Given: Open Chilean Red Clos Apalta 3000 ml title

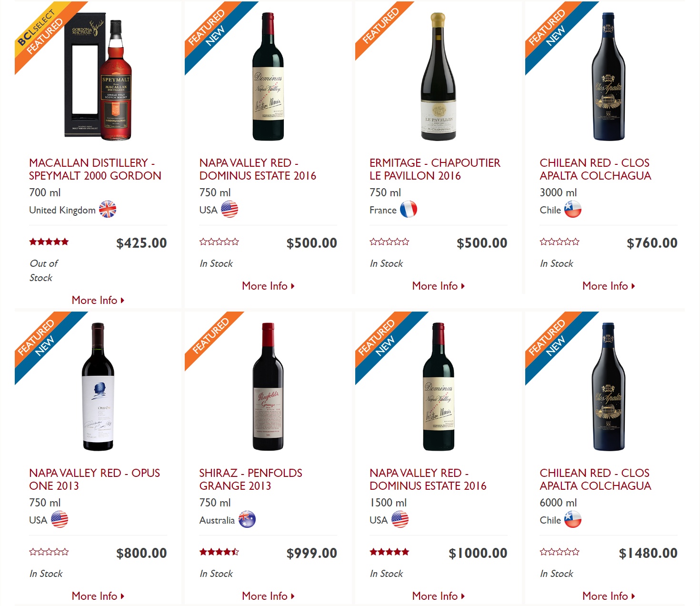Looking at the screenshot, I should coord(595,169).
